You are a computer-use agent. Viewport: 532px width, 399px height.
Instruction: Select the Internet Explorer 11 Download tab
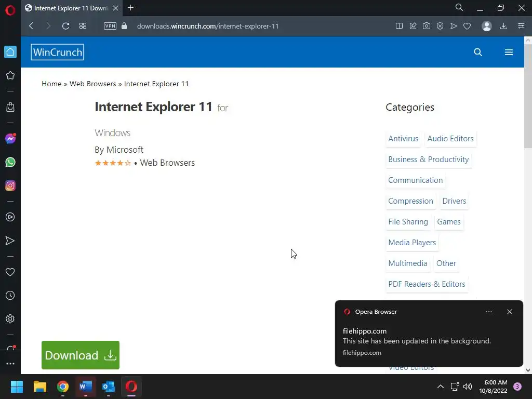72,8
